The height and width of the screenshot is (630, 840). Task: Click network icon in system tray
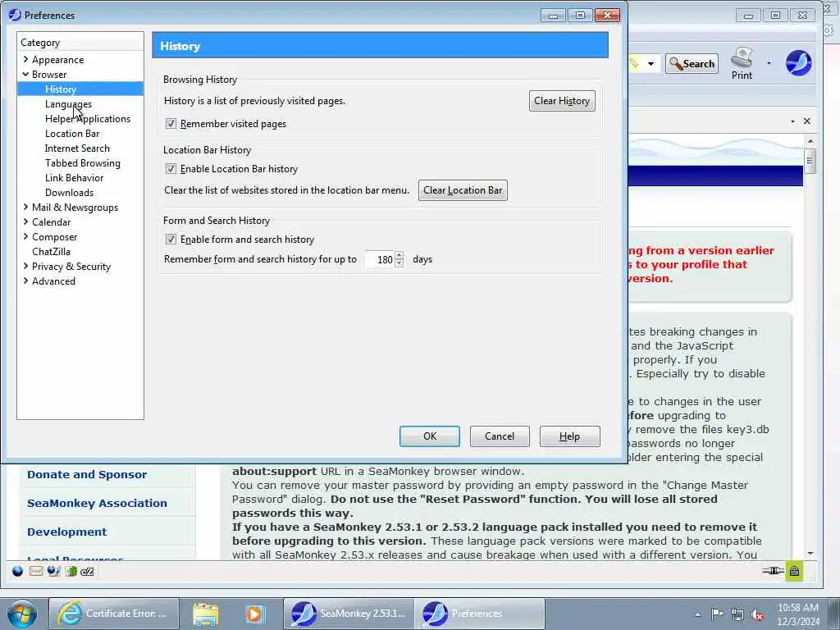[x=737, y=614]
